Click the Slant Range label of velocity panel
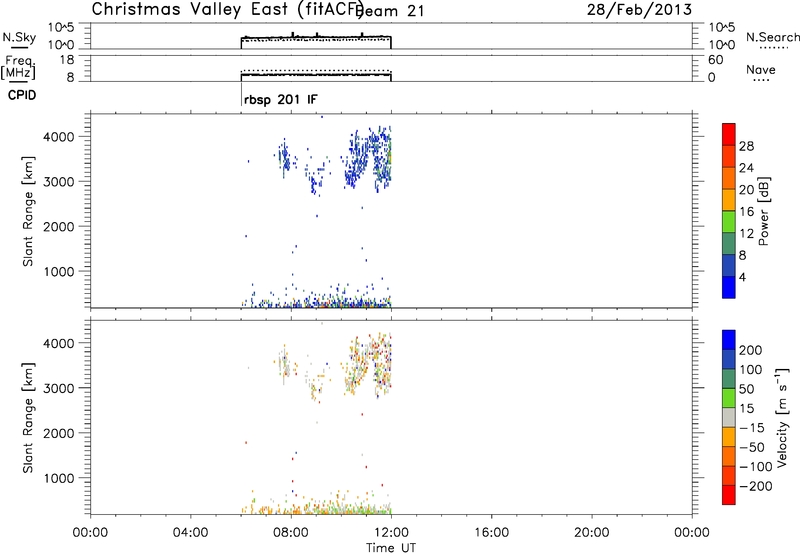This screenshot has width=800, height=554. (x=28, y=418)
